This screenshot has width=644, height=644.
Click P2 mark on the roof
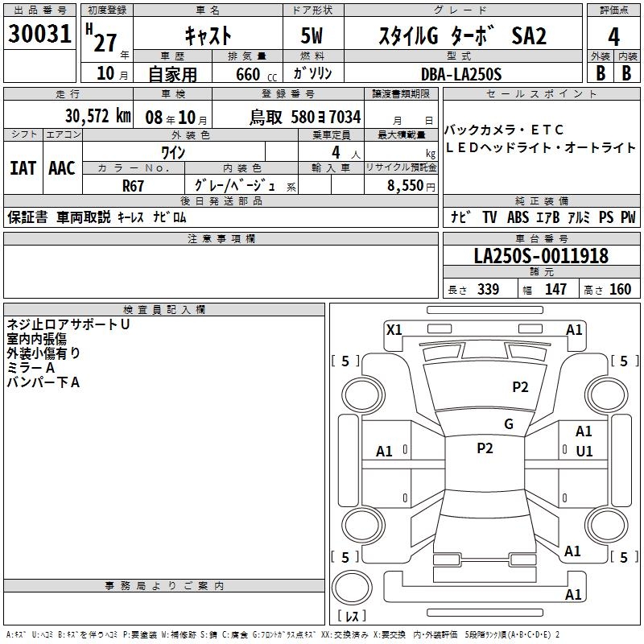[485, 448]
